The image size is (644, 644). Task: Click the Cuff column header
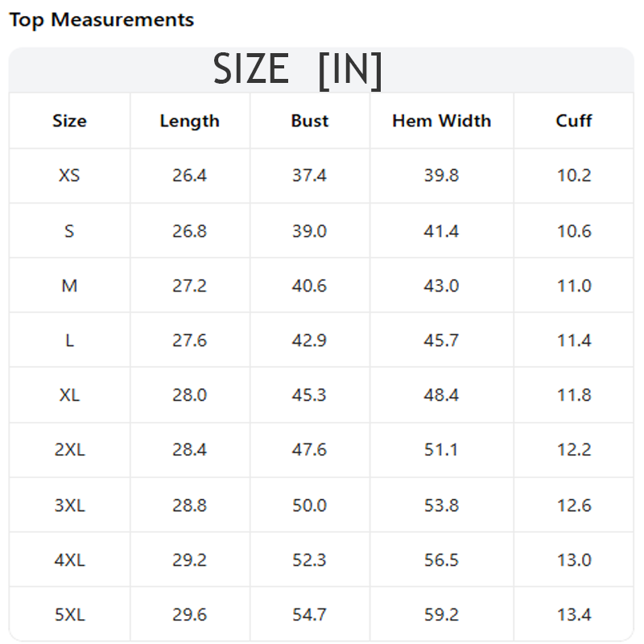pyautogui.click(x=574, y=121)
